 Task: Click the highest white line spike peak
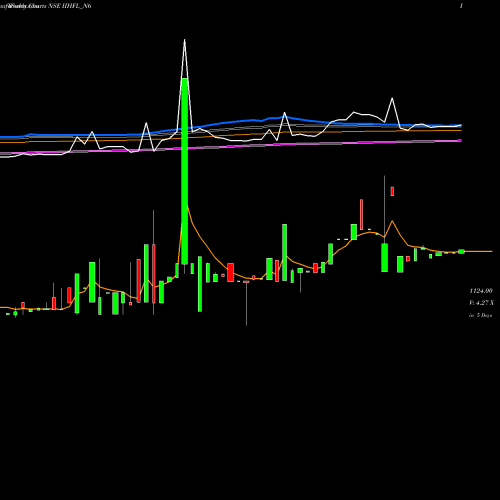coord(184,40)
